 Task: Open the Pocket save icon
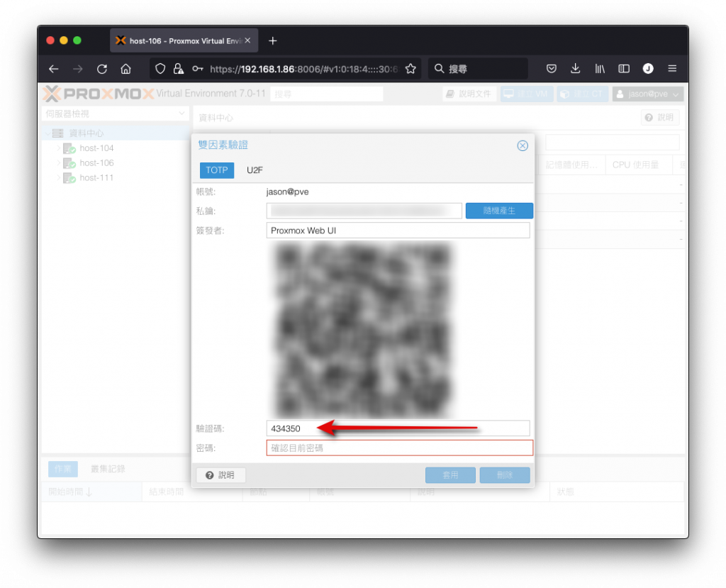(551, 69)
